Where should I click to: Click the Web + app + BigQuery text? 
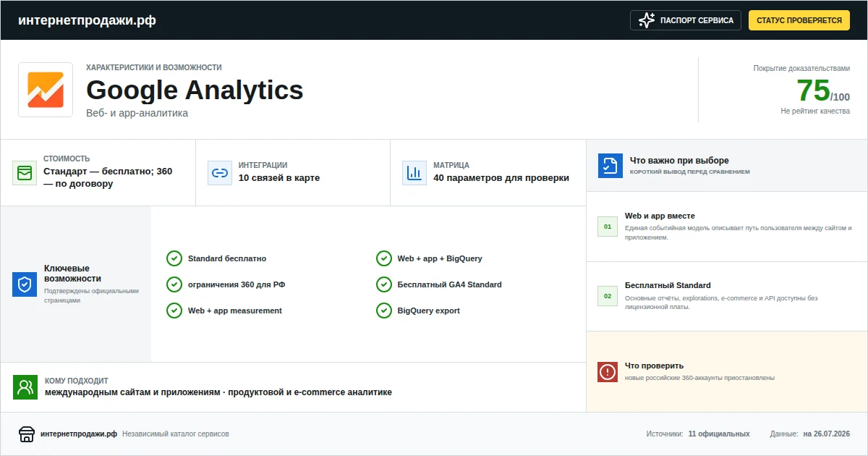pos(440,258)
